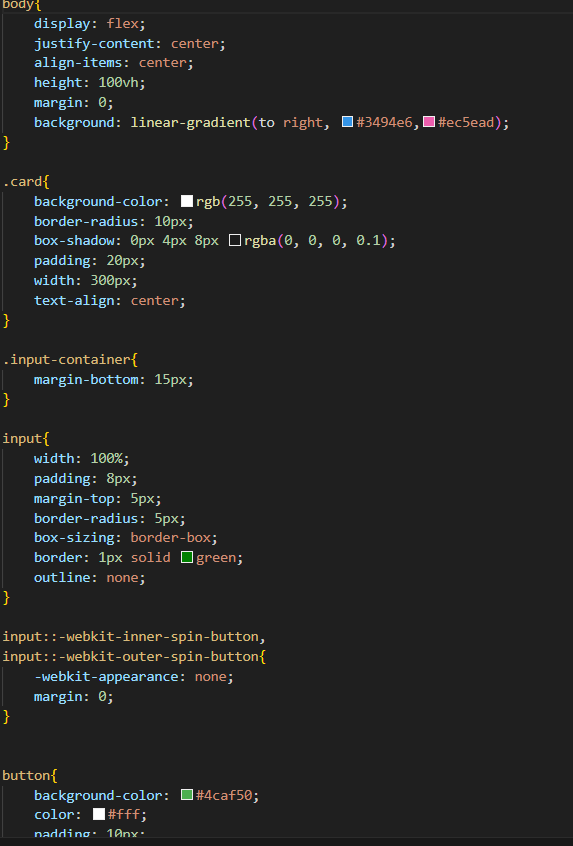Click the '100vh' height value
Image resolution: width=573 pixels, height=846 pixels.
118,83
